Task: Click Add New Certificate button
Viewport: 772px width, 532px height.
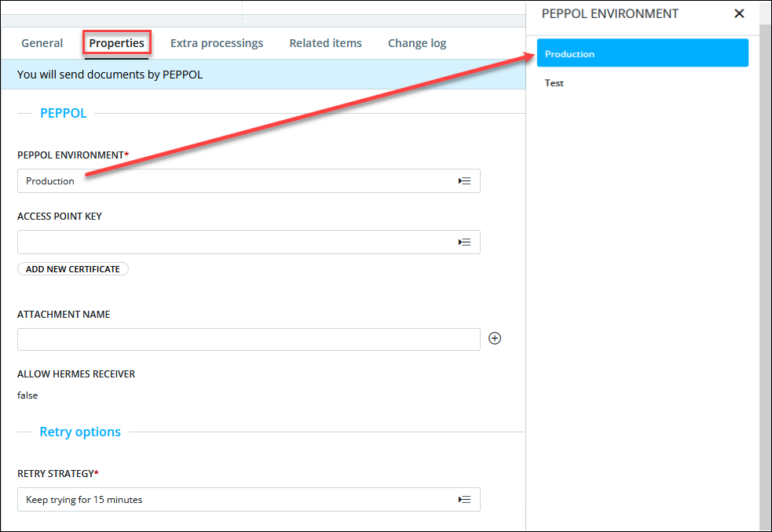Action: pyautogui.click(x=73, y=269)
